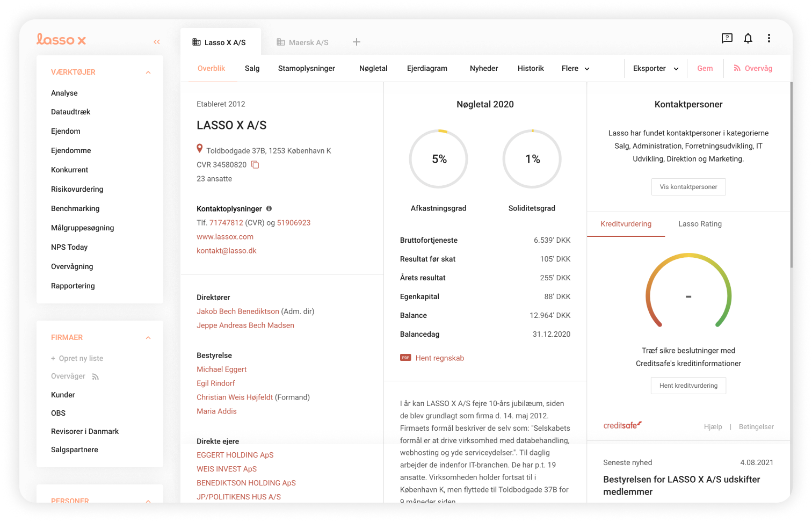Click the Lasso X logo
The width and height of the screenshot is (812, 522).
click(x=61, y=39)
